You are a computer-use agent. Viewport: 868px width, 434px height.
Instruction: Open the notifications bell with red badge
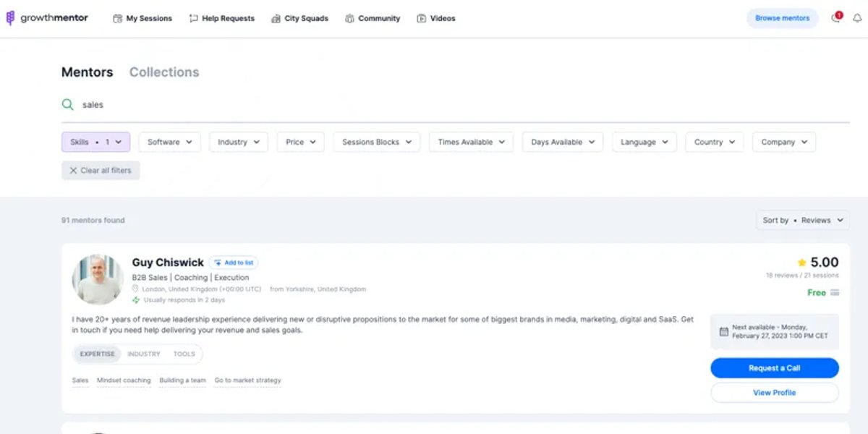(x=836, y=18)
